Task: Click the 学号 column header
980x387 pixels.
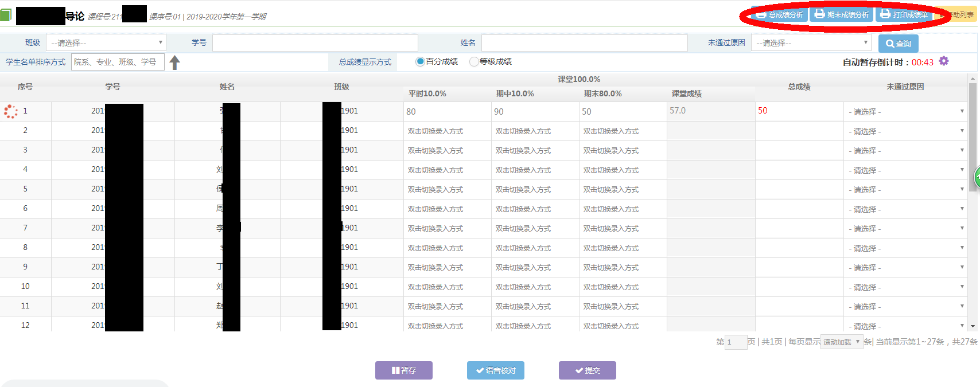Action: click(x=112, y=87)
